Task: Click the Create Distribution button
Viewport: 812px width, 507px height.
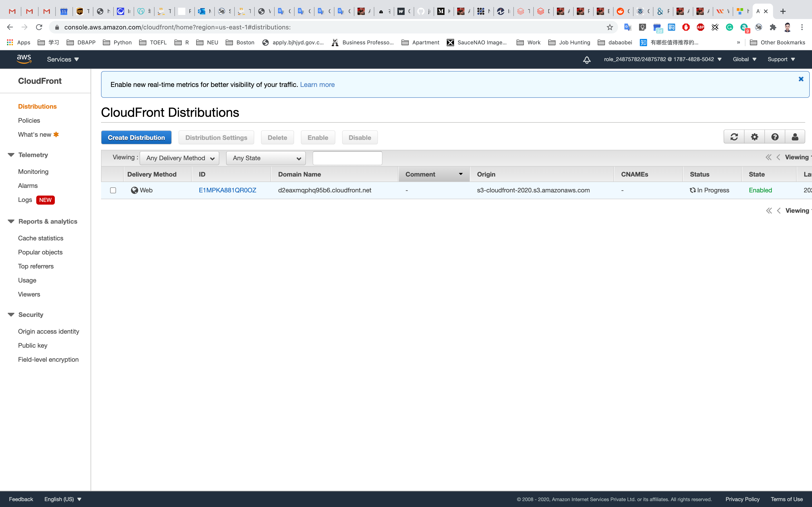Action: click(x=136, y=137)
